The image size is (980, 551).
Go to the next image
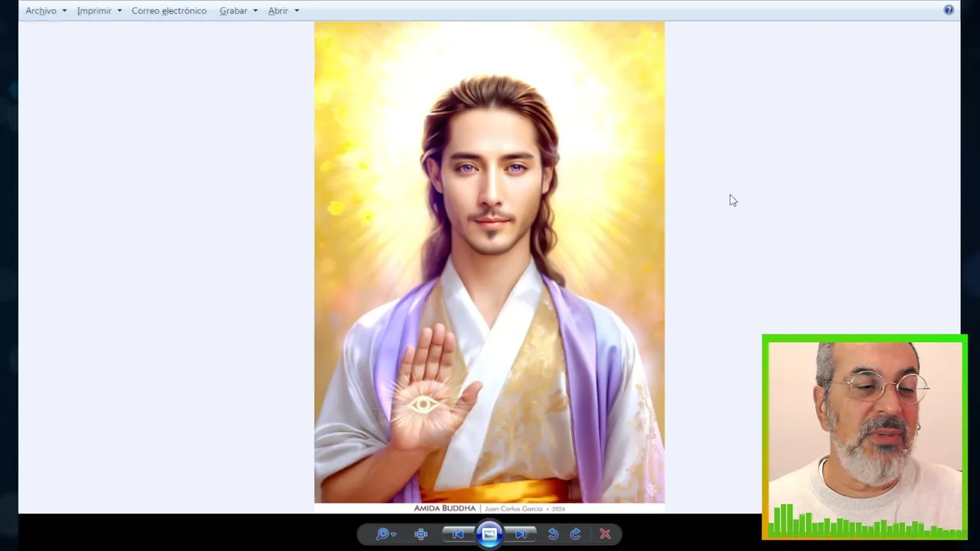point(521,534)
